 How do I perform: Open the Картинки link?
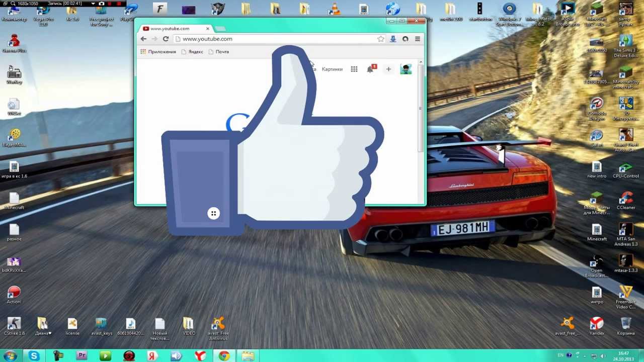click(x=332, y=69)
